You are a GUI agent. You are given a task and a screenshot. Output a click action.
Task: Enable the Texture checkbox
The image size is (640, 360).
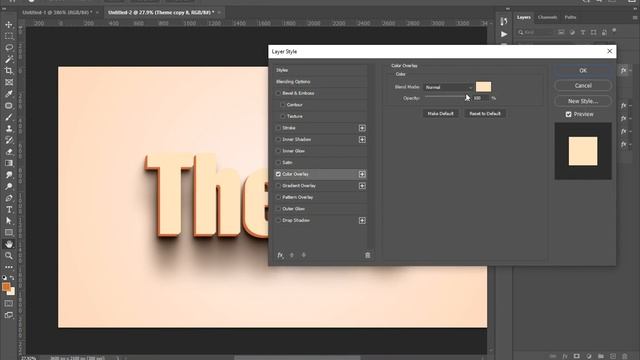282,116
